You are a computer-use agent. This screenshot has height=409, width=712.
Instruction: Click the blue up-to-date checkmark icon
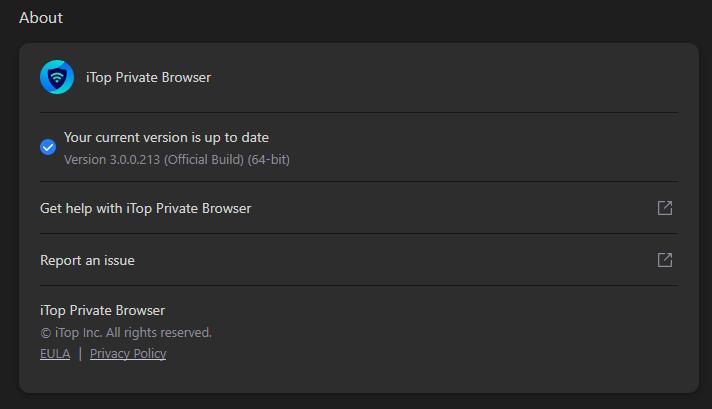pos(48,147)
